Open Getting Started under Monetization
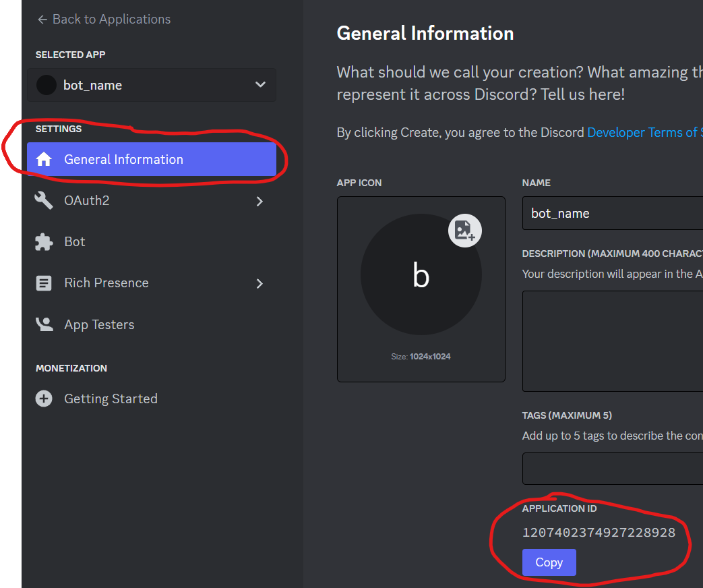 152,399
